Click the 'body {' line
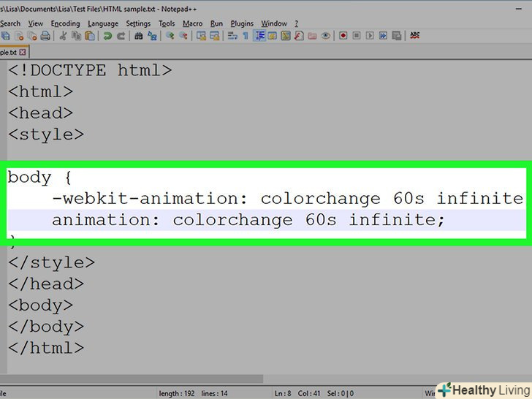Image resolution: width=532 pixels, height=399 pixels. coord(39,177)
